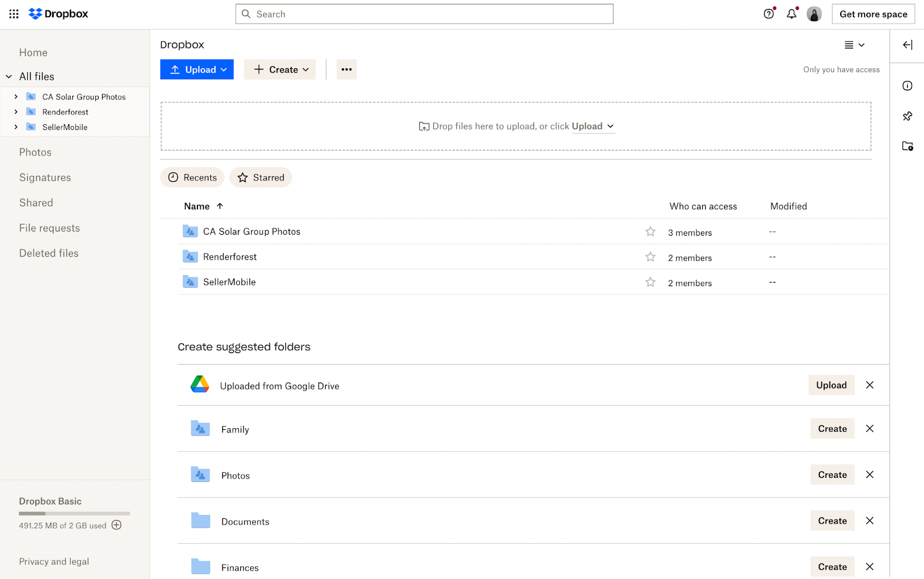Click the Who can access column header
Image resolution: width=924 pixels, height=579 pixels.
pos(703,206)
